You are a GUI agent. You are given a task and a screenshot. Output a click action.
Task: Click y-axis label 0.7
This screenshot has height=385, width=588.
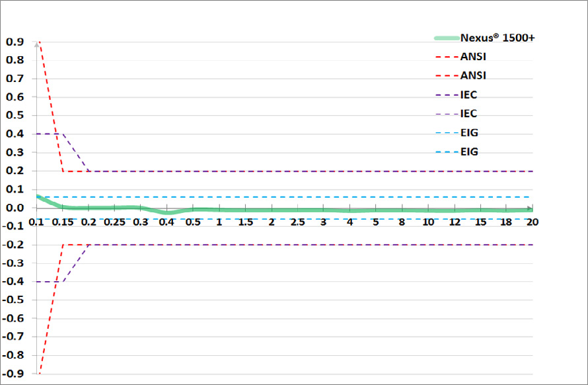click(x=15, y=79)
